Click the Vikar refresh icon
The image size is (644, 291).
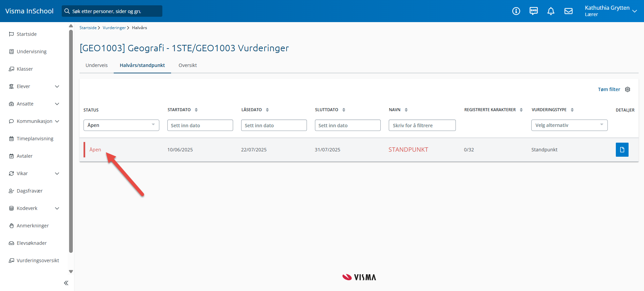[x=11, y=173]
